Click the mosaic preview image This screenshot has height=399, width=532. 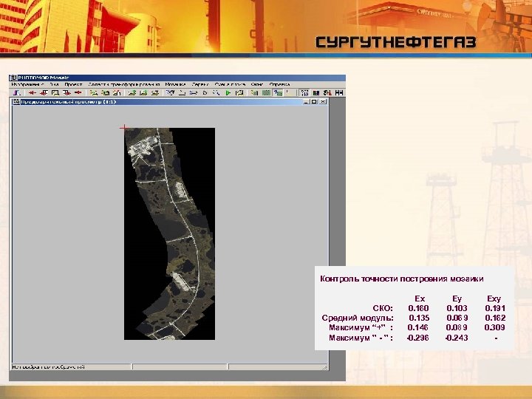169,233
